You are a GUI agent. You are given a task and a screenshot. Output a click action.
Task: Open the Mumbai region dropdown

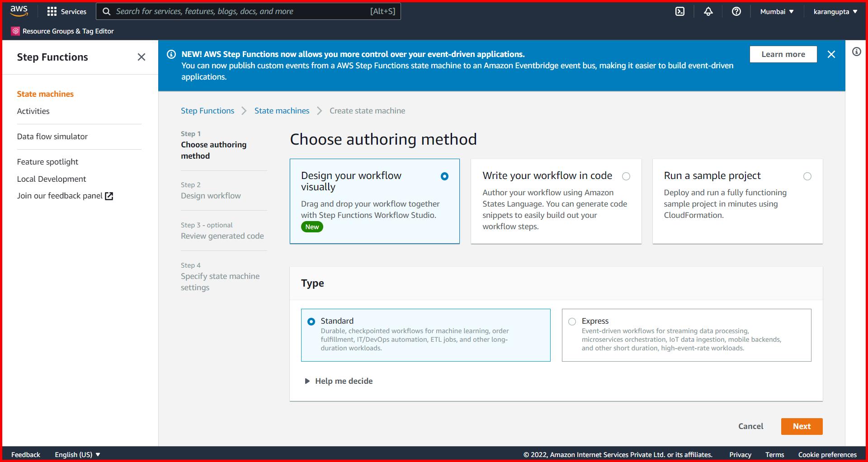776,11
